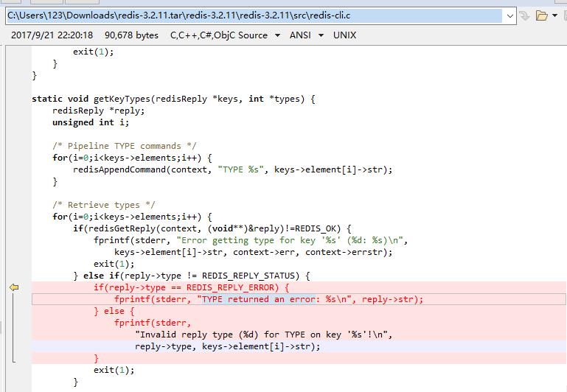The image size is (567, 392).
Task: Click the 'Invalid reply type' string line
Action: coord(263,335)
